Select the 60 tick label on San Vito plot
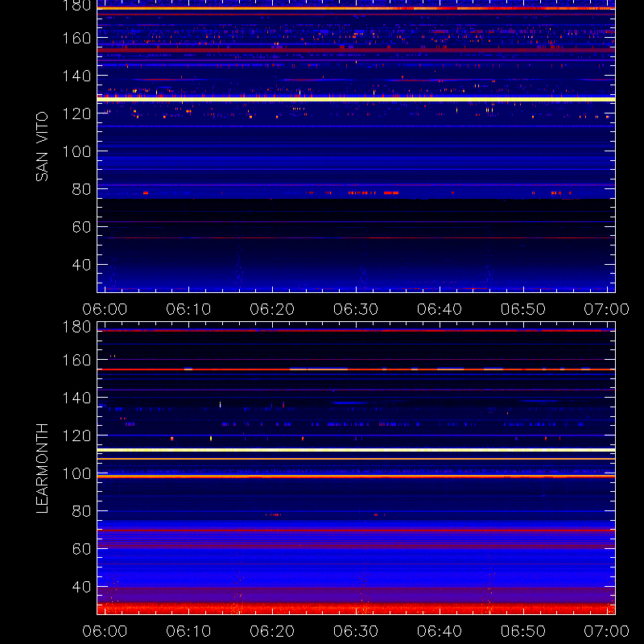Screen dimensions: 644x644 [81, 227]
